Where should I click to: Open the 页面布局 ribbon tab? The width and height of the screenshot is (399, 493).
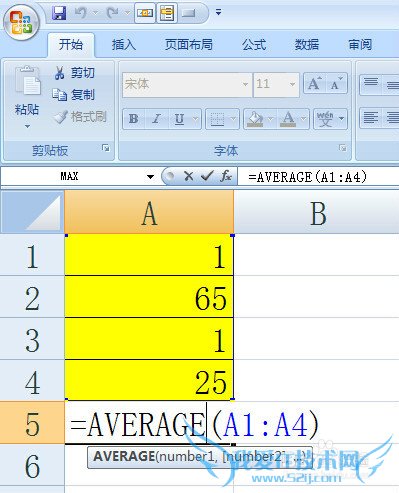click(x=189, y=44)
